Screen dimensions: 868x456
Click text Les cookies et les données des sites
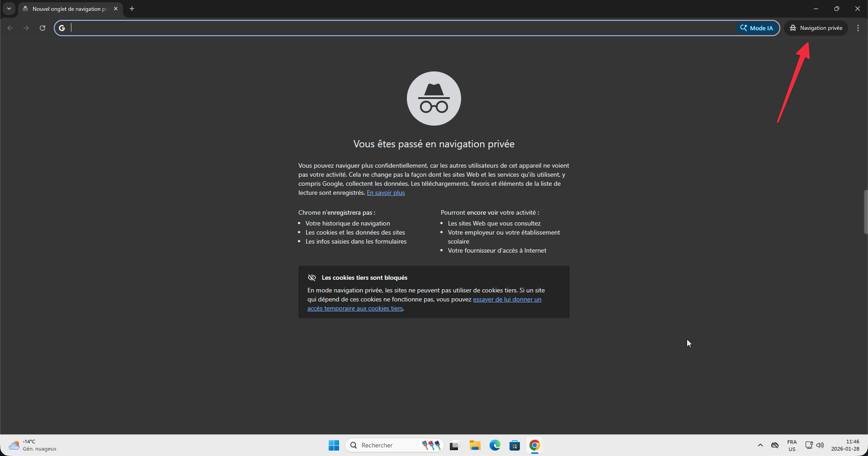coord(355,232)
